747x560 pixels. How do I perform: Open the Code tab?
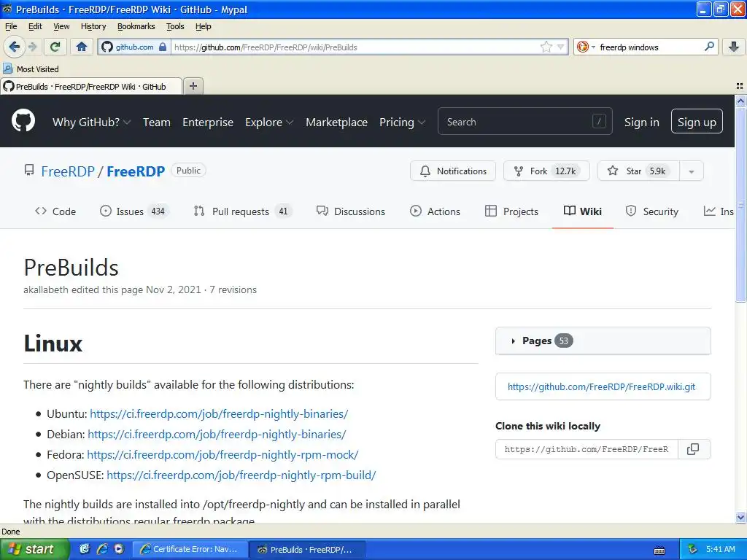point(55,211)
